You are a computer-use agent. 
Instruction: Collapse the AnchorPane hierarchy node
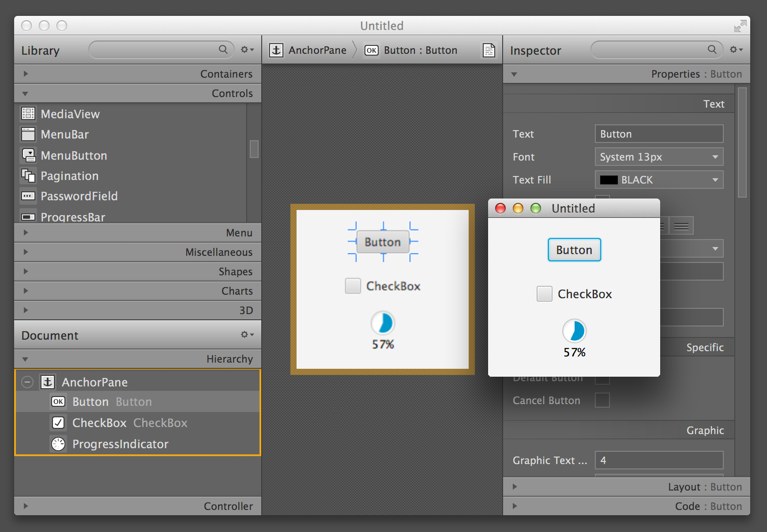(27, 382)
